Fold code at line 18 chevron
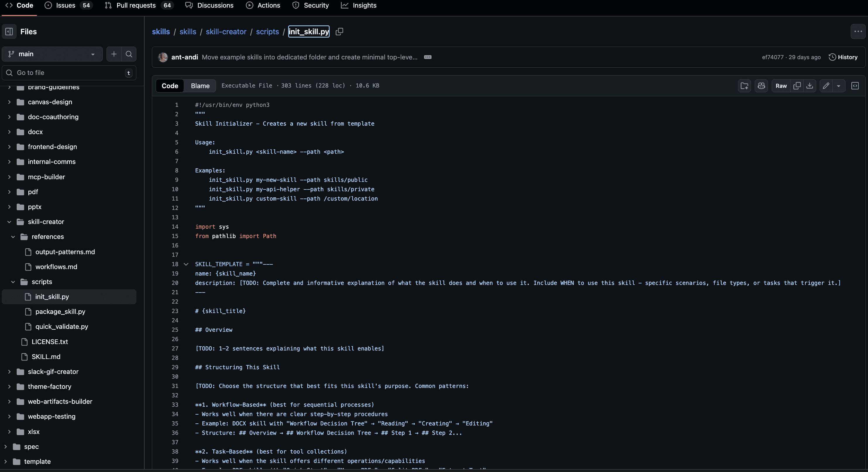The image size is (868, 472). pos(186,264)
